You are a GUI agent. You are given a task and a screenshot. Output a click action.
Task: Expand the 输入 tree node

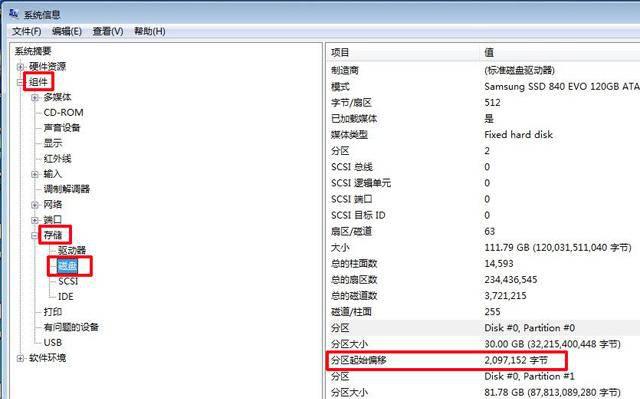35,174
